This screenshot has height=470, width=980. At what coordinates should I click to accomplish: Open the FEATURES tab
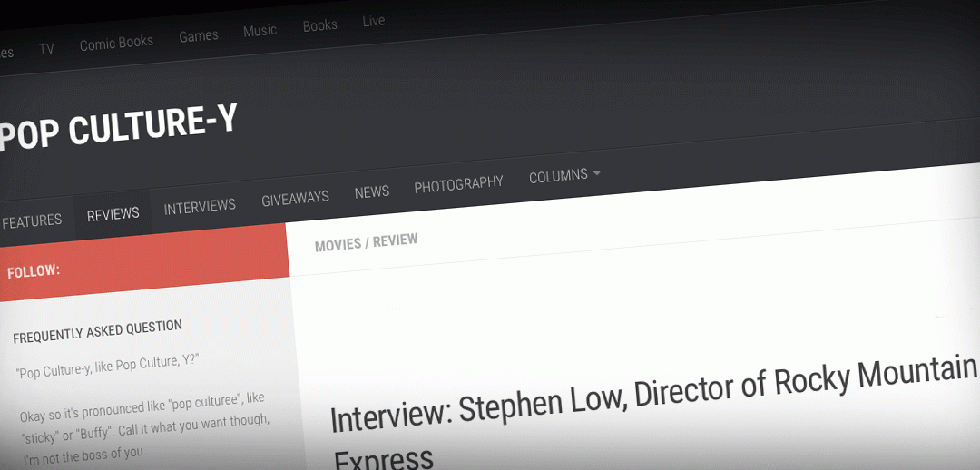(31, 220)
